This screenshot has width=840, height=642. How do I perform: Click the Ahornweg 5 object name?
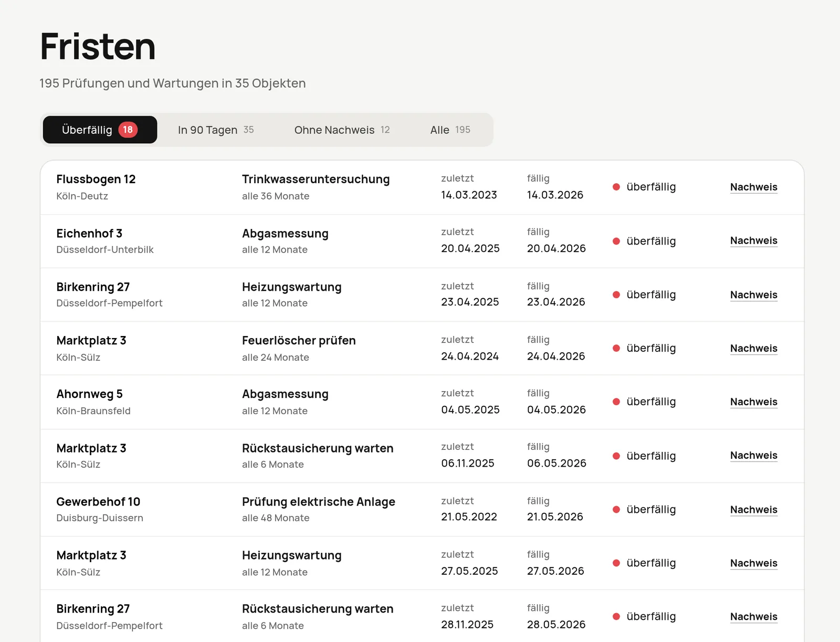click(90, 394)
